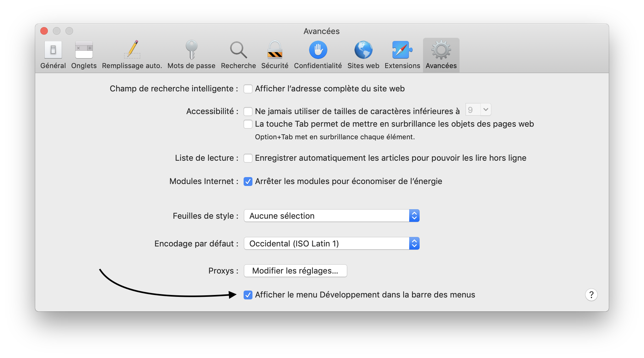Switch to the Recherche magnifier icon
The image size is (644, 358).
tap(238, 50)
